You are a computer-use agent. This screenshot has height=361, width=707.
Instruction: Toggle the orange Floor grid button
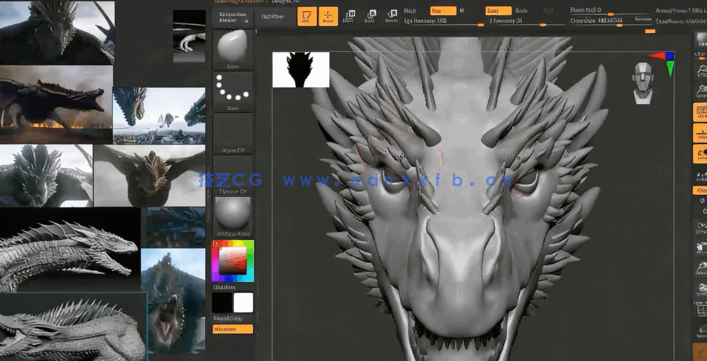[700, 133]
